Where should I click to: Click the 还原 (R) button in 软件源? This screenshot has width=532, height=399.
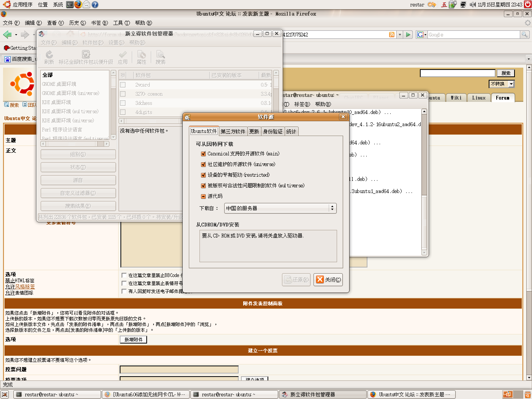[x=296, y=280]
